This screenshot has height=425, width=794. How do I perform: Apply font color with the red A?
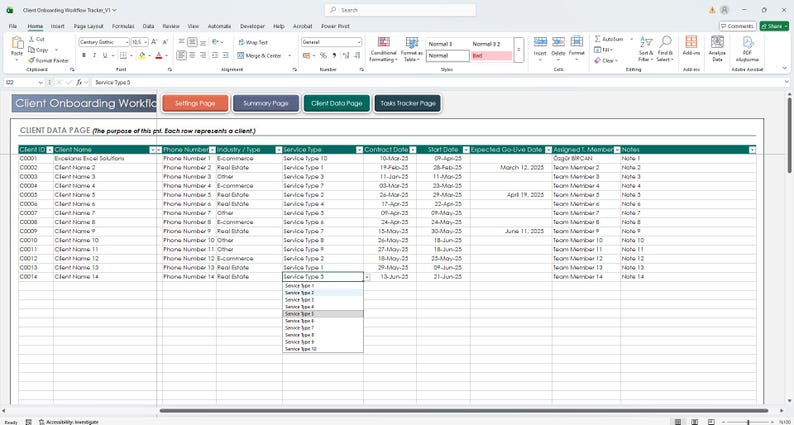point(158,55)
